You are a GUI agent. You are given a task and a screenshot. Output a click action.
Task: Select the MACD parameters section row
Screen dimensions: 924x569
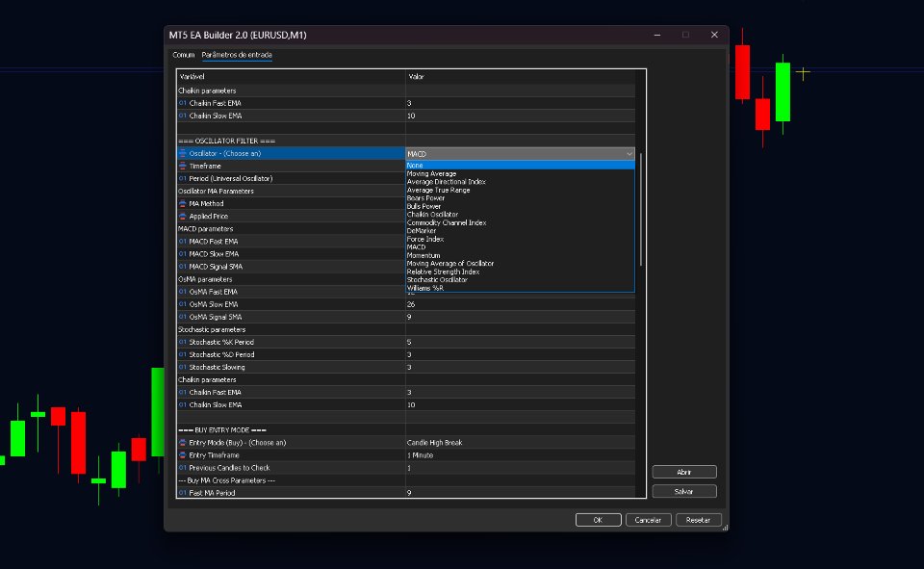291,229
